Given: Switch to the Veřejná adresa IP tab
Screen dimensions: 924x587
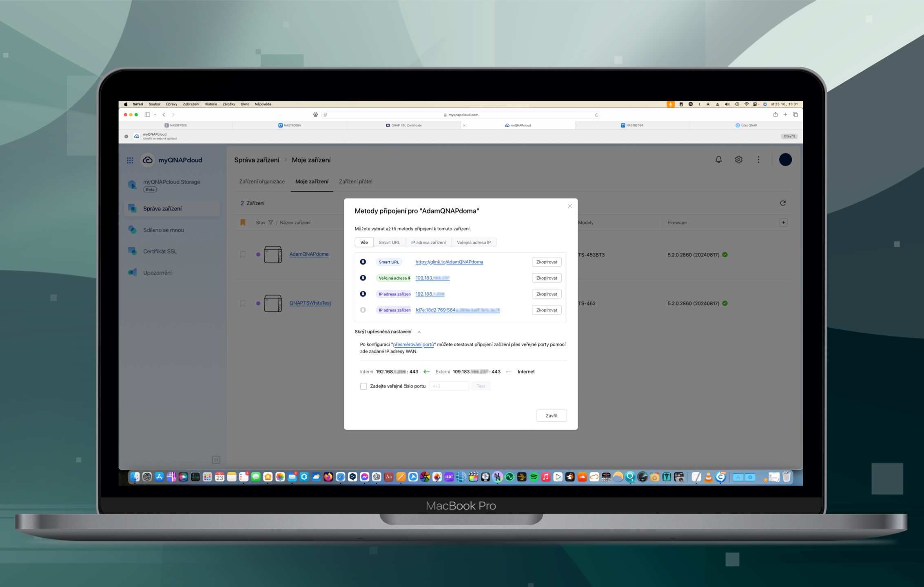Looking at the screenshot, I should 474,243.
